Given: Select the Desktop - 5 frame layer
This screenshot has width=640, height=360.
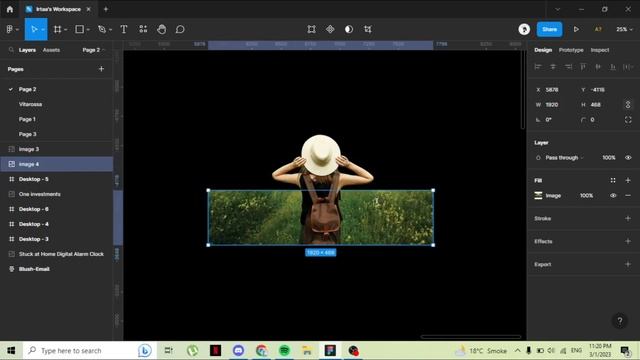Looking at the screenshot, I should coord(57,179).
